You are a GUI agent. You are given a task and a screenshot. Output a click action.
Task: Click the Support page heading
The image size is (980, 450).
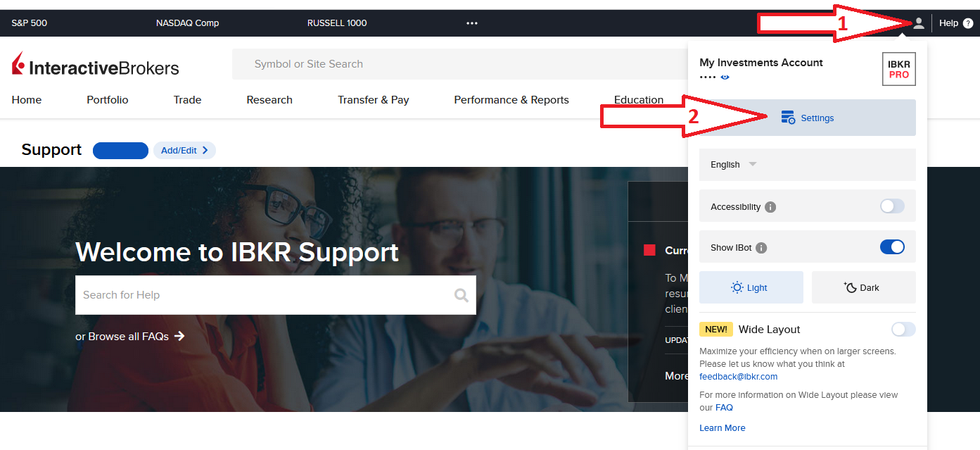(52, 150)
